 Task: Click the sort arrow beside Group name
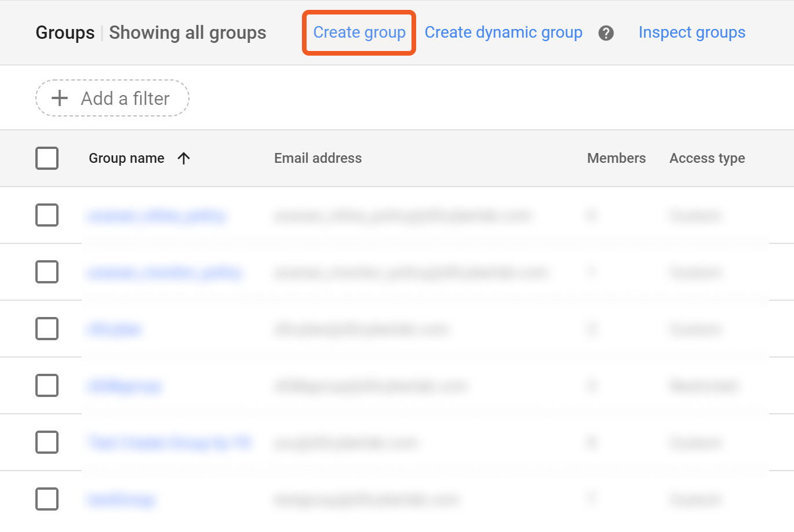click(184, 158)
